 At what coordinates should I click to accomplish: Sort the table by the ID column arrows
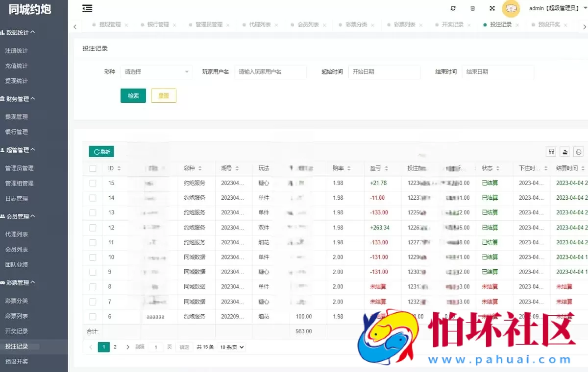coord(118,168)
